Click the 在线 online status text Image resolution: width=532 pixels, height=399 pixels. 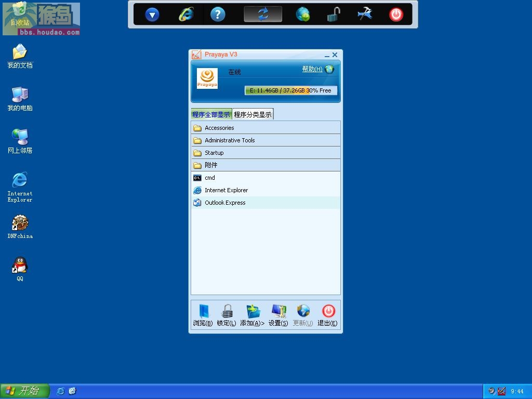[x=234, y=72]
